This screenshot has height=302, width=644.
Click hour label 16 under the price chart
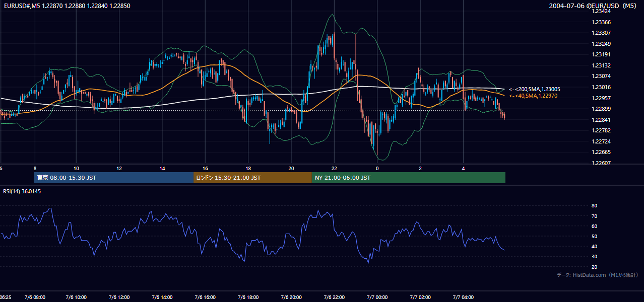point(205,168)
